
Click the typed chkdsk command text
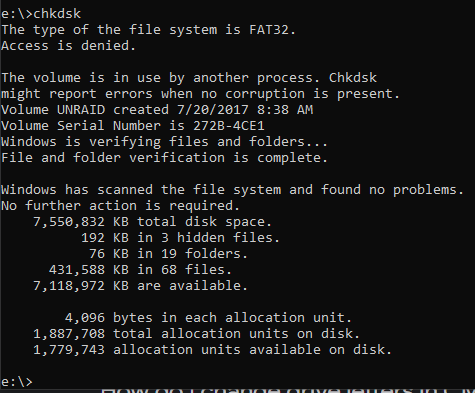(57, 14)
